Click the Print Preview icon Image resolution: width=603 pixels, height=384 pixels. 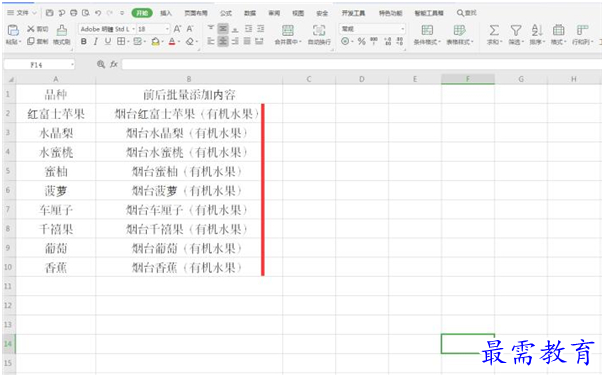tap(86, 13)
